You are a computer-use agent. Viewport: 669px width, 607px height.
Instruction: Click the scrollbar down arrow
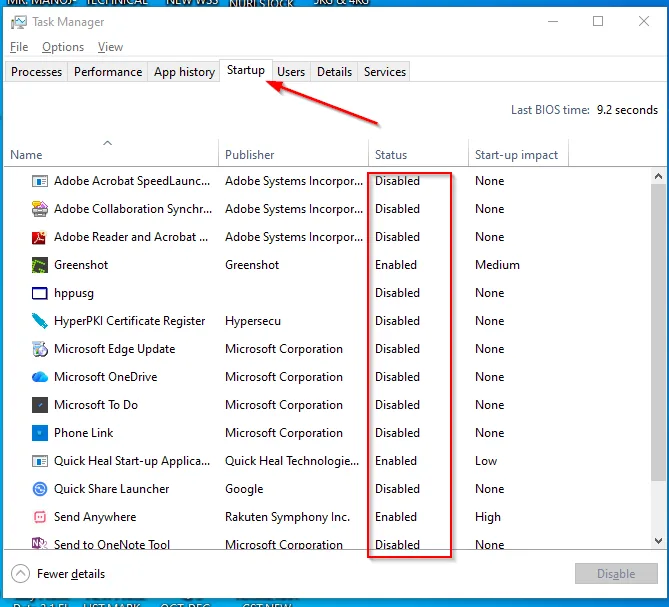[x=658, y=541]
